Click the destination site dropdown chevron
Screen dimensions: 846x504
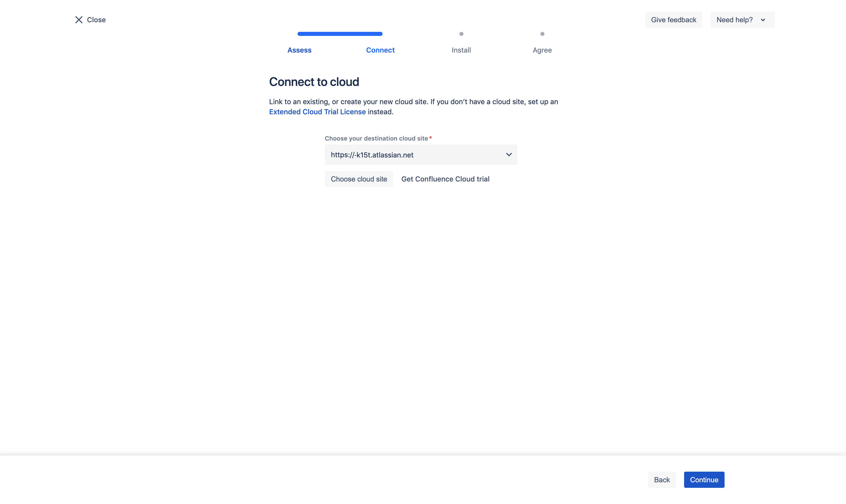[x=509, y=155]
